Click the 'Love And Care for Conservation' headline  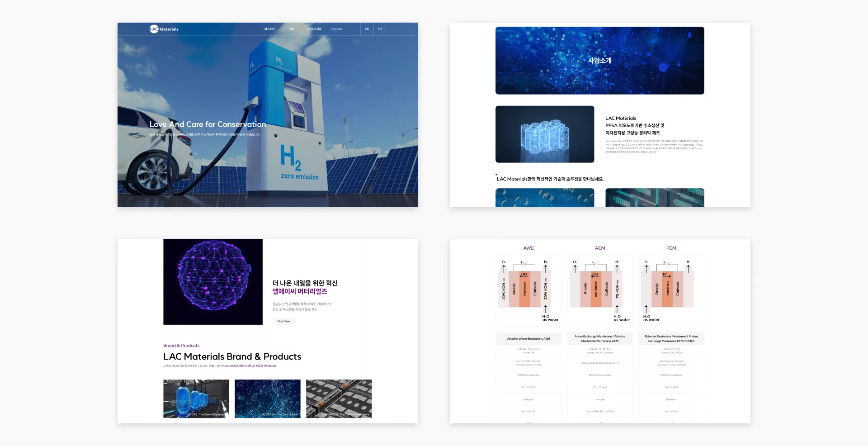click(x=208, y=124)
